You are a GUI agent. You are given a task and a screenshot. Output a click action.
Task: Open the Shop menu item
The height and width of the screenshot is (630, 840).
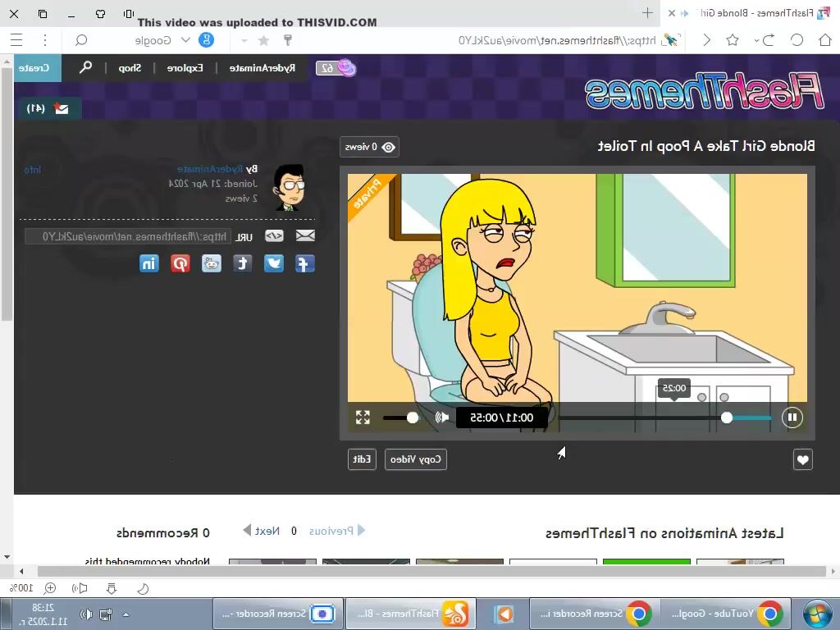click(130, 68)
